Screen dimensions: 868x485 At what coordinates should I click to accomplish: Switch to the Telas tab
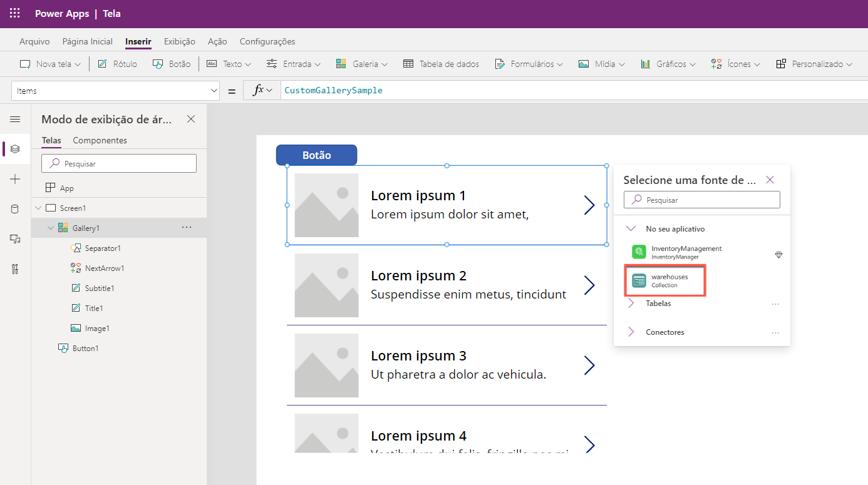[51, 140]
